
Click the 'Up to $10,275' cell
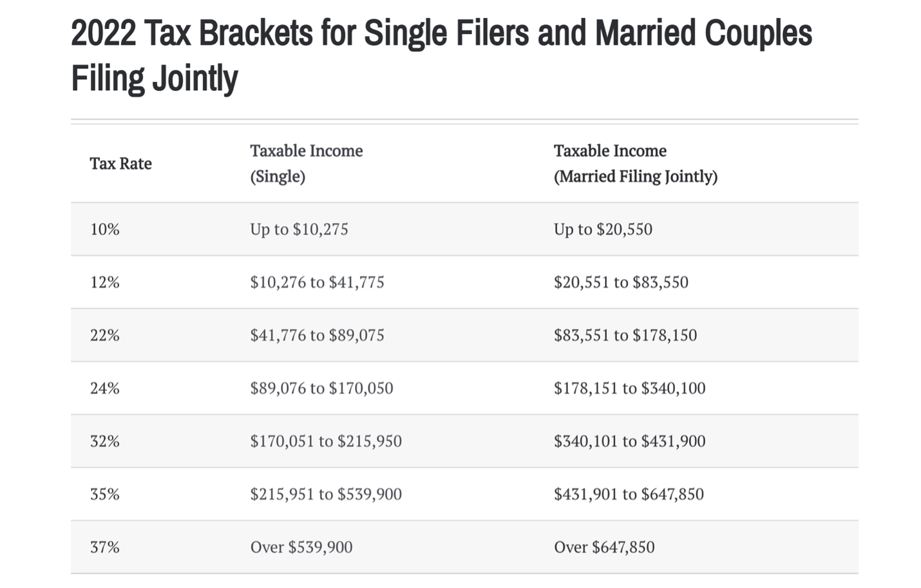click(x=299, y=229)
